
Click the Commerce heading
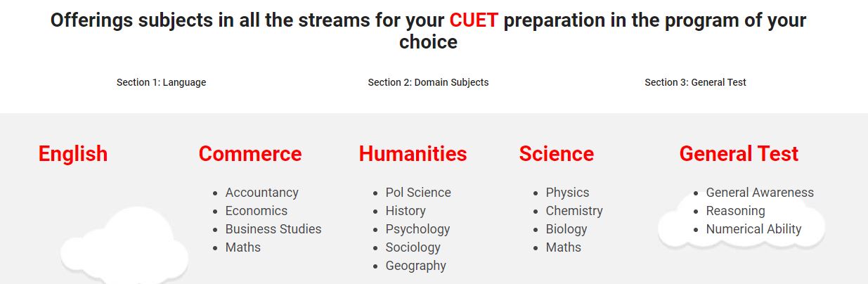250,153
